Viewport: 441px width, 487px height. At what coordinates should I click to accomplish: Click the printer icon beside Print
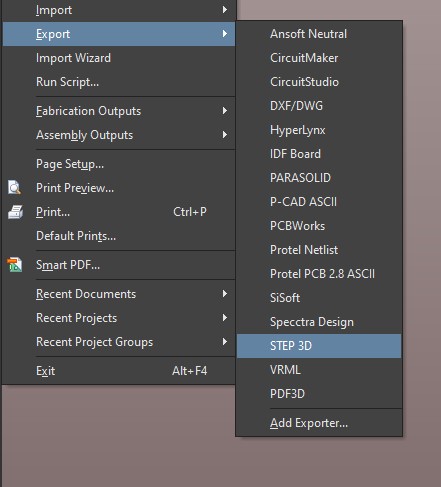click(x=15, y=212)
